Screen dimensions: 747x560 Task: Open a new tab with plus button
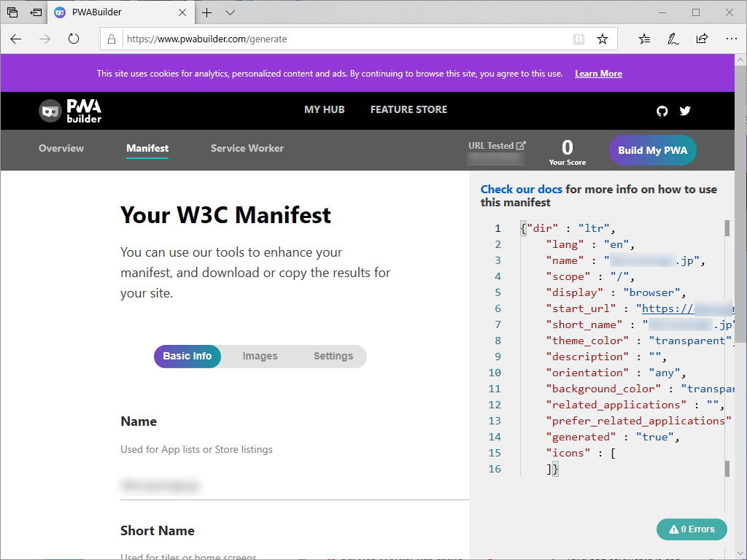pyautogui.click(x=207, y=12)
